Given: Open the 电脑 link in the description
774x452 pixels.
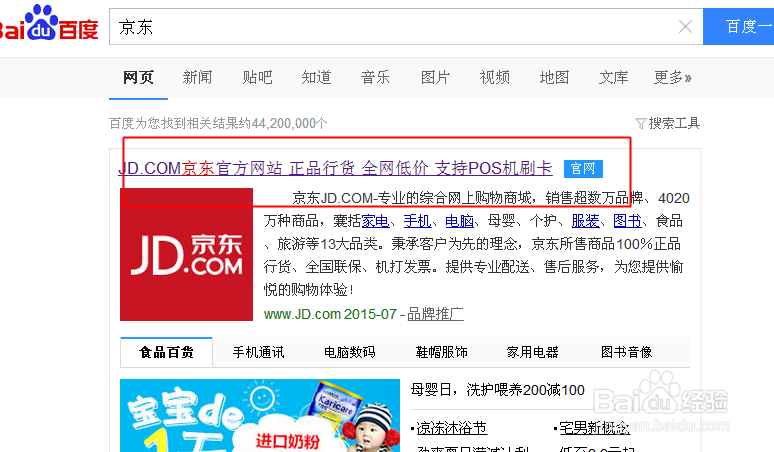Looking at the screenshot, I should pyautogui.click(x=459, y=221).
